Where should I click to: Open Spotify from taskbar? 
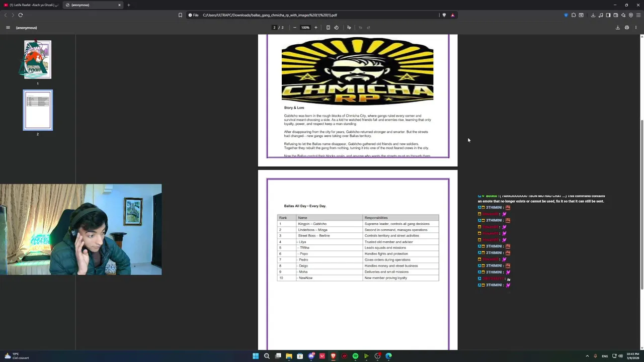point(355,356)
